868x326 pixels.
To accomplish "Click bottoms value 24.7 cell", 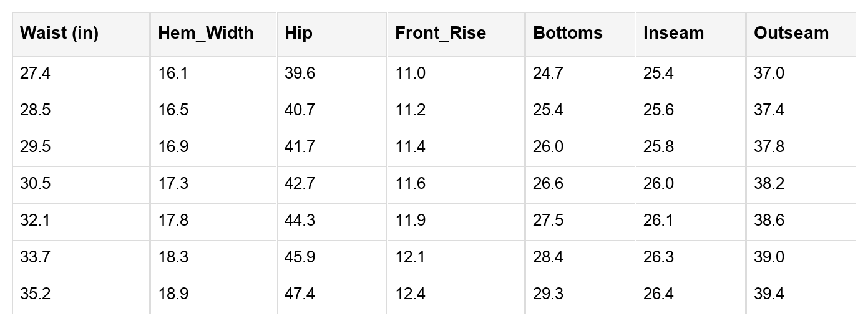I will coord(549,74).
